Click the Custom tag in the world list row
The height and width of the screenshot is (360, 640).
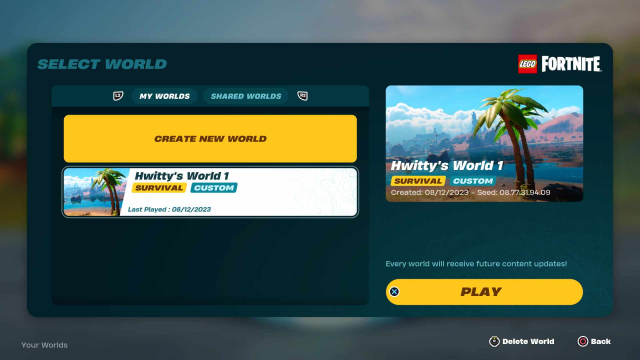click(x=214, y=188)
